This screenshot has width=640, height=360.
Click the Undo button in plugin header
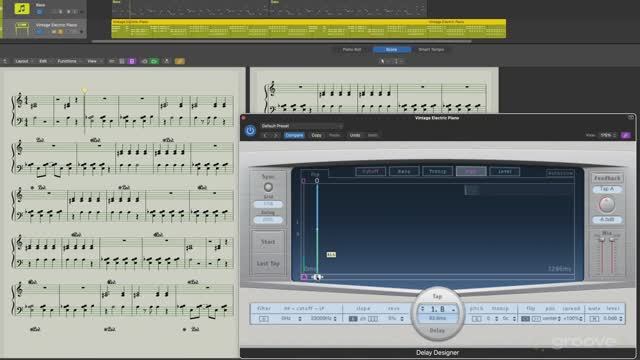355,135
